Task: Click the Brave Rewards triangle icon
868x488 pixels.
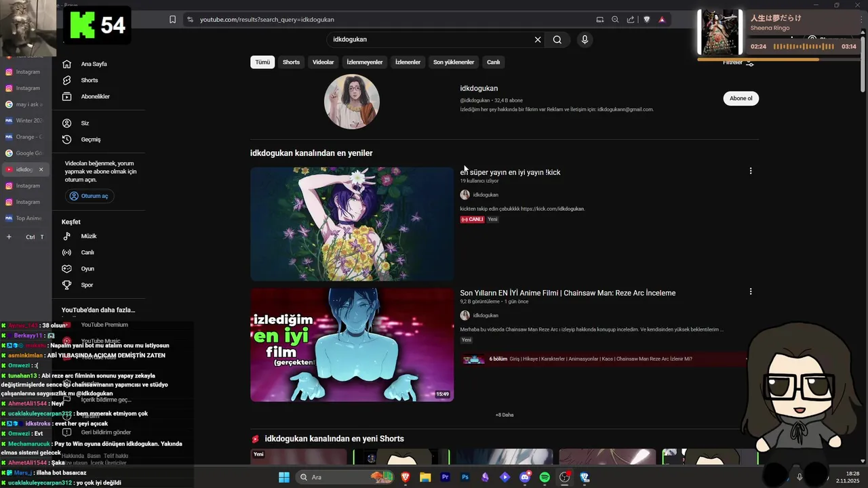Action: [662, 20]
